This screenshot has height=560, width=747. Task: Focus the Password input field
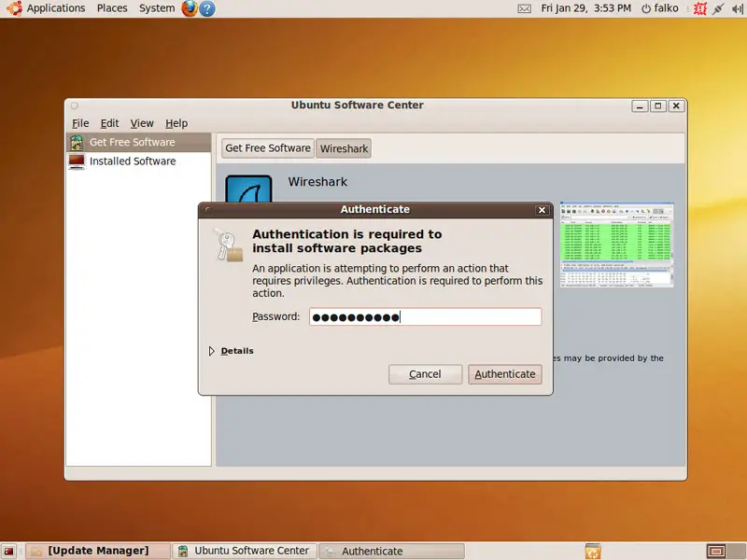[426, 316]
